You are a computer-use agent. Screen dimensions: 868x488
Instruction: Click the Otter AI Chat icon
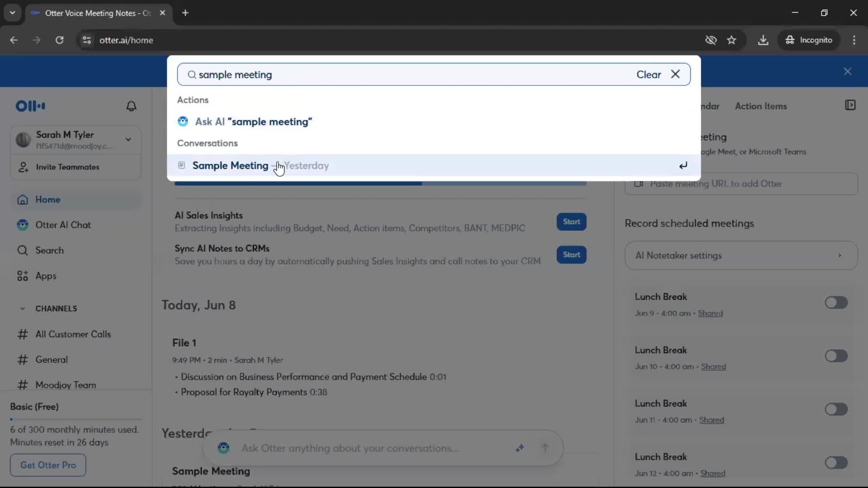[23, 225]
